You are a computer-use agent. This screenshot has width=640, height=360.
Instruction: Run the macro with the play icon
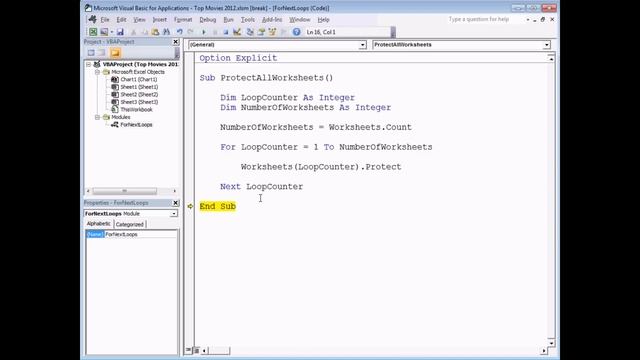tap(204, 32)
